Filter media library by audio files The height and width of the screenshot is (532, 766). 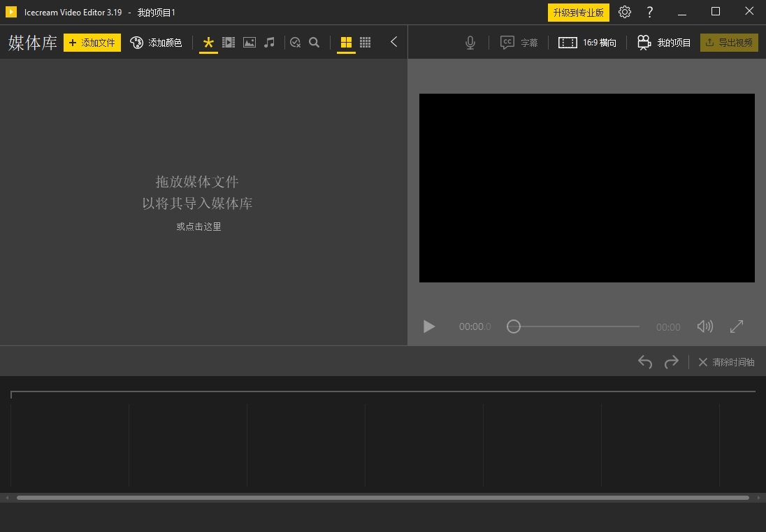269,43
